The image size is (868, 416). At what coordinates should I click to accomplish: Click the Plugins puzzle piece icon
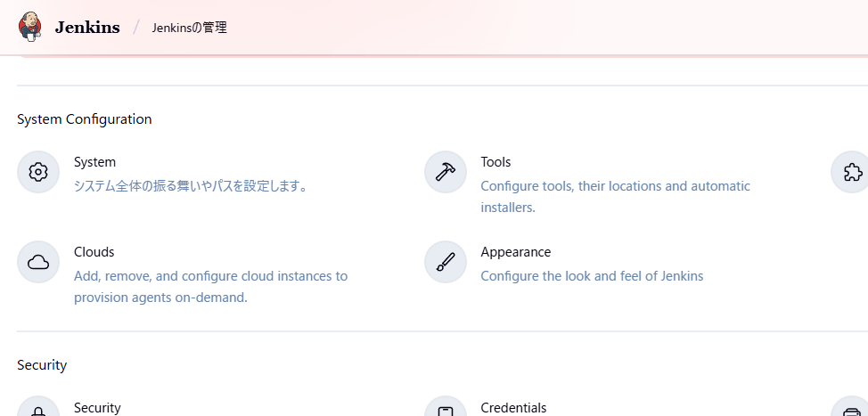pyautogui.click(x=851, y=172)
